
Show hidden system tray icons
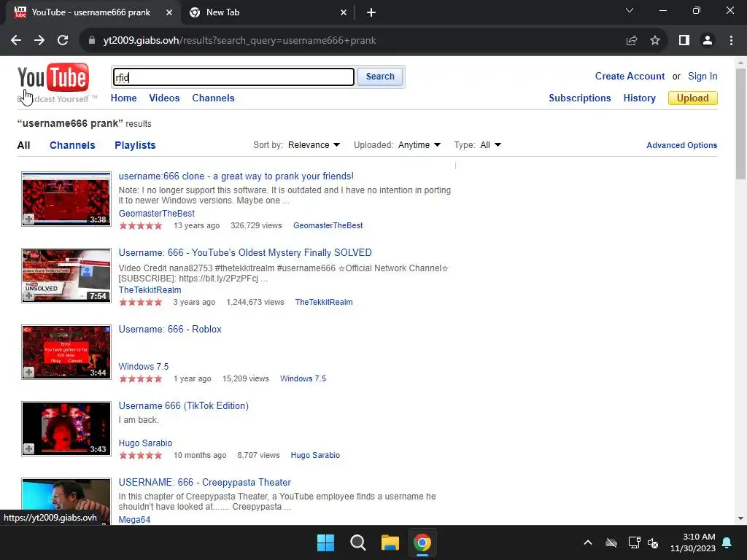(x=588, y=542)
